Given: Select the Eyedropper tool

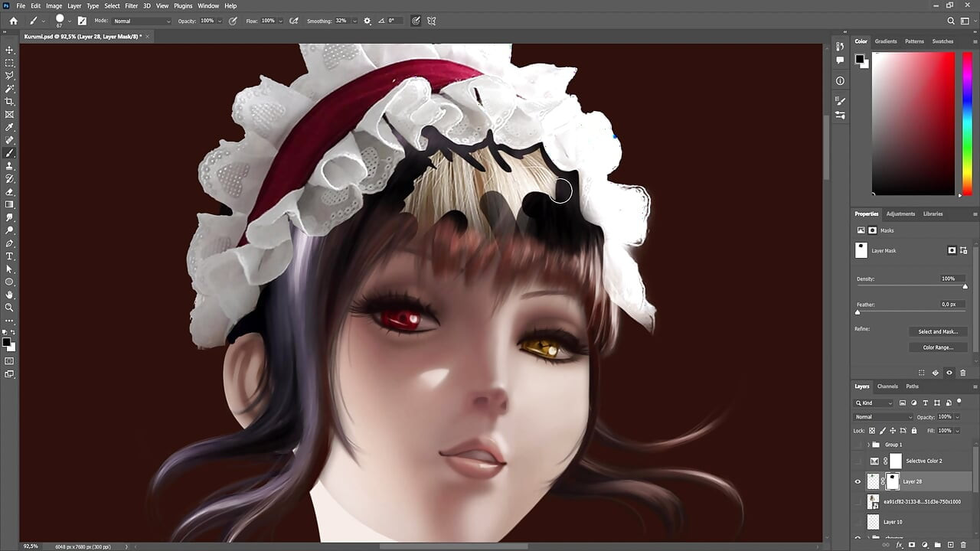Looking at the screenshot, I should coord(10,128).
